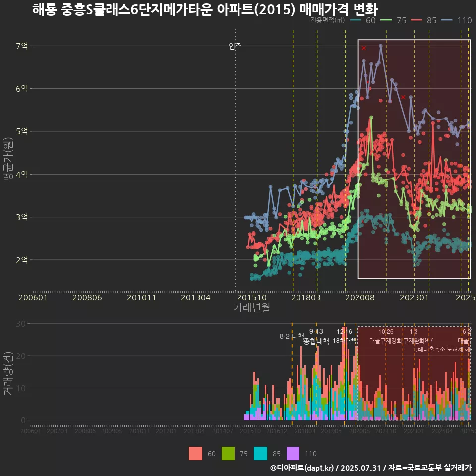Viewport: 476px width, 476px height.
Task: Click '200601' on the price chart axis
Action: [33, 297]
